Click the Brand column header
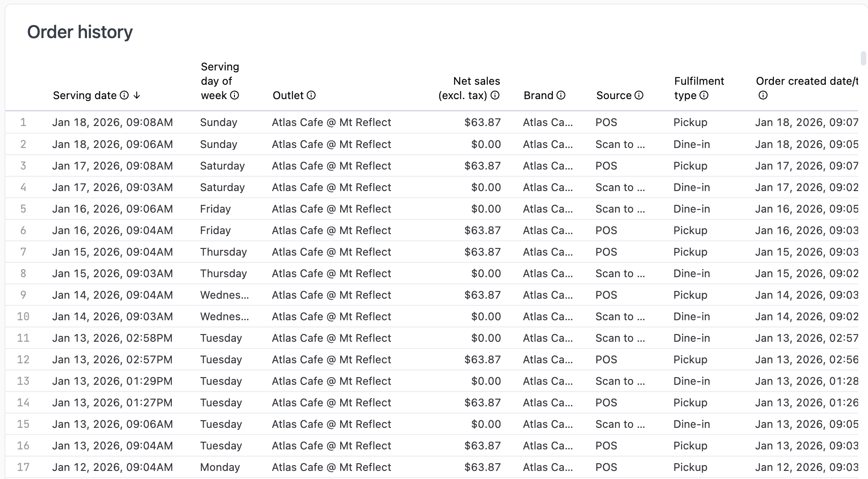The height and width of the screenshot is (479, 868). pos(539,95)
